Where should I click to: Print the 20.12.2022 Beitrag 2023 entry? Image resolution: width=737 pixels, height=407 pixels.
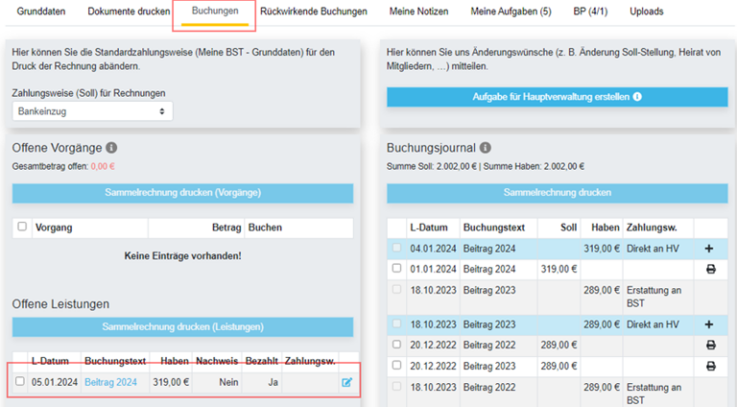711,366
